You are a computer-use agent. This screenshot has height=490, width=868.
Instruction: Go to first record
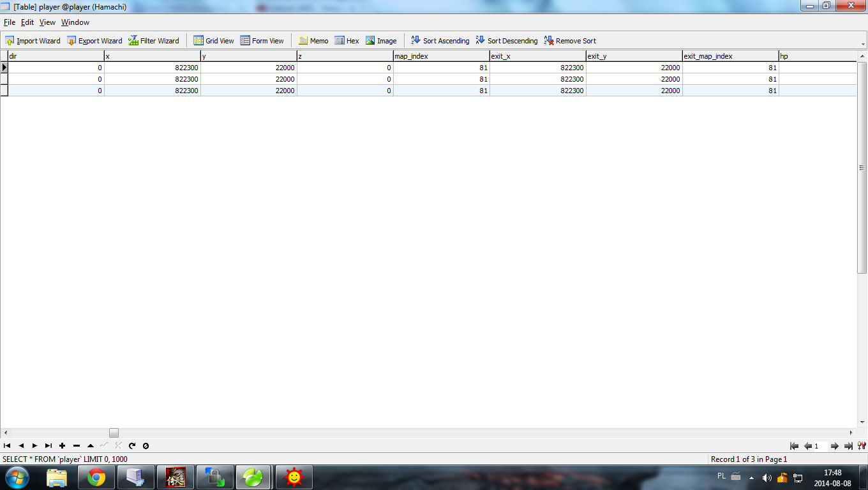(x=7, y=446)
